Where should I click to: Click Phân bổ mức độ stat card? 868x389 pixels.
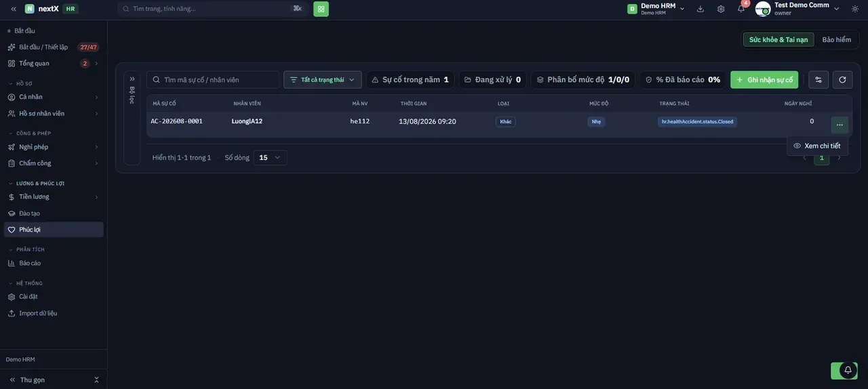(x=583, y=80)
